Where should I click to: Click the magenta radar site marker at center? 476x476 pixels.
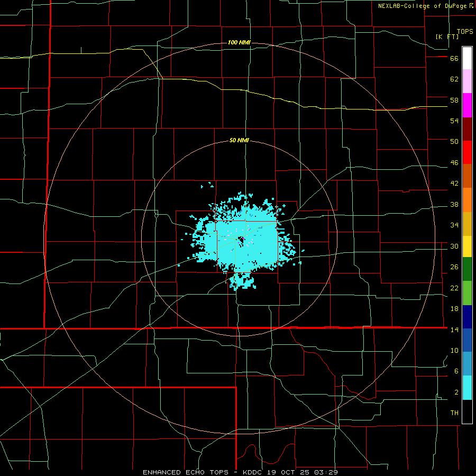[x=243, y=239]
